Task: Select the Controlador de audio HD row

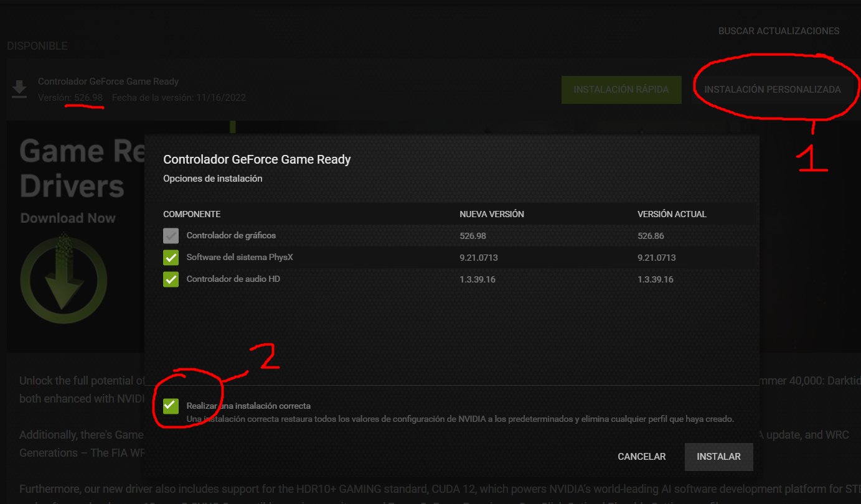Action: (x=233, y=279)
